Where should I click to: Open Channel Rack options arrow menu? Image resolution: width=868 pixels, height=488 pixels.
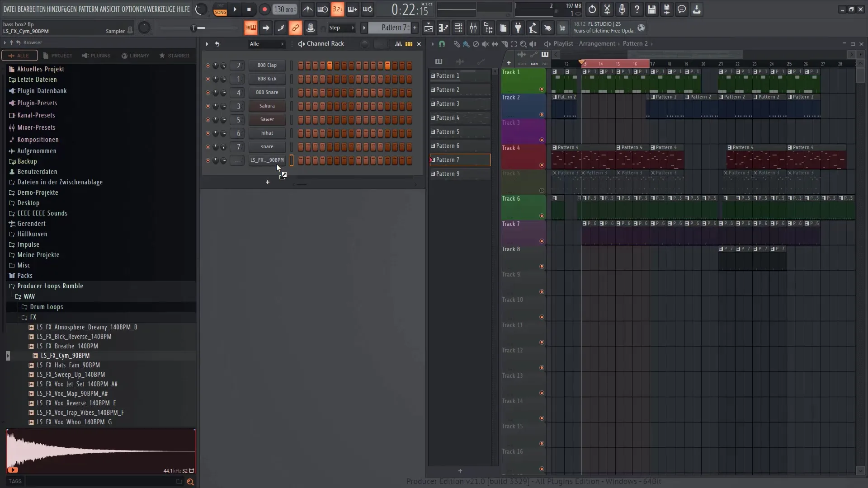(207, 44)
